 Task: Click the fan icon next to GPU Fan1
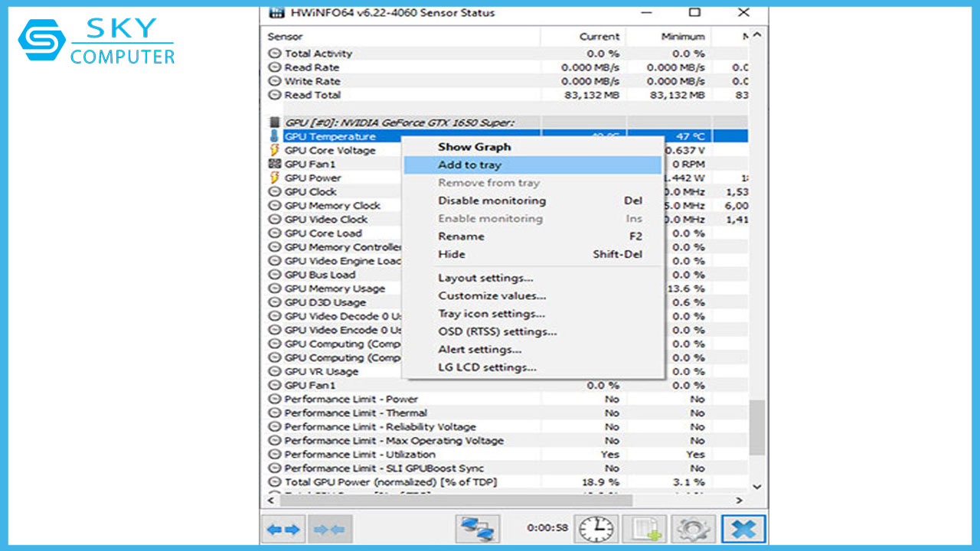point(275,164)
